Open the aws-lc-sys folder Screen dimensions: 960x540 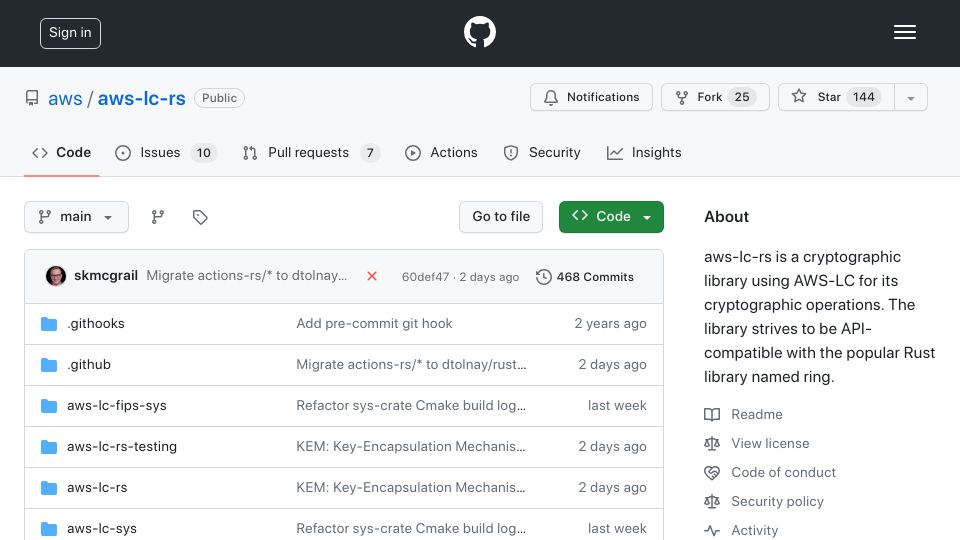(x=102, y=528)
